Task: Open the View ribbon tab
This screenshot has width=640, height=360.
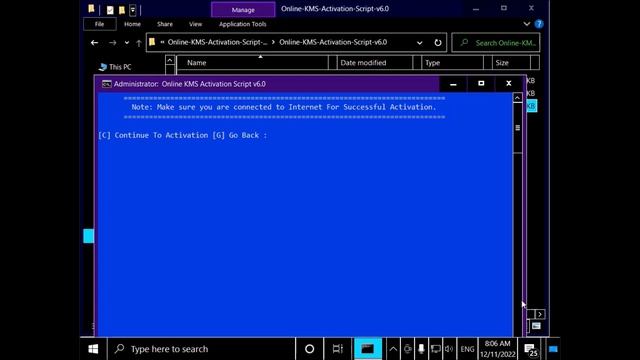Action: (x=195, y=24)
